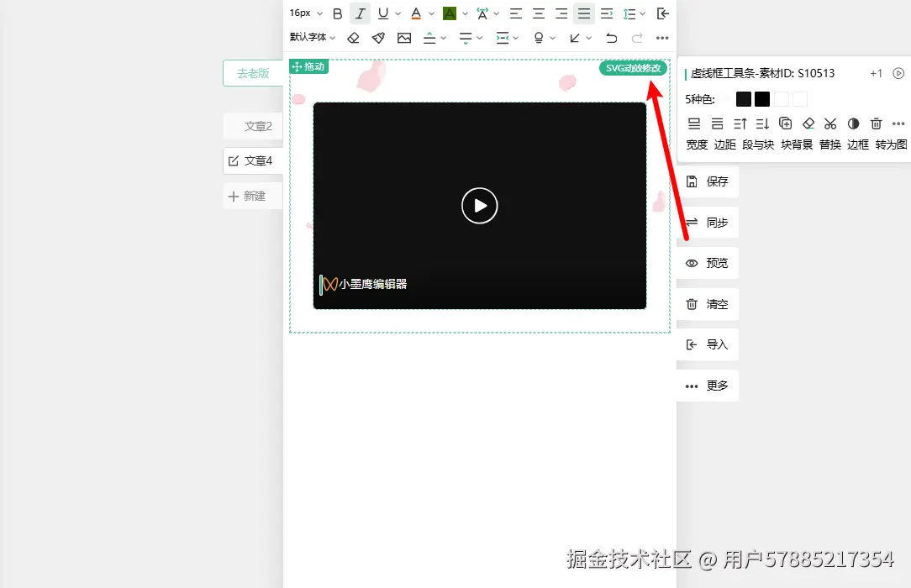
Task: Click the trash icon in block toolbar
Action: pyautogui.click(x=877, y=123)
